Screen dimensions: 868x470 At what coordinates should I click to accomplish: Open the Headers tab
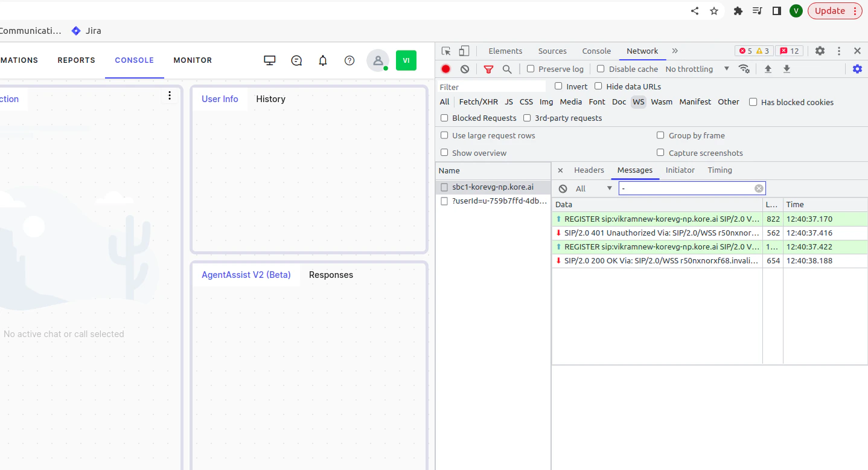click(x=589, y=170)
